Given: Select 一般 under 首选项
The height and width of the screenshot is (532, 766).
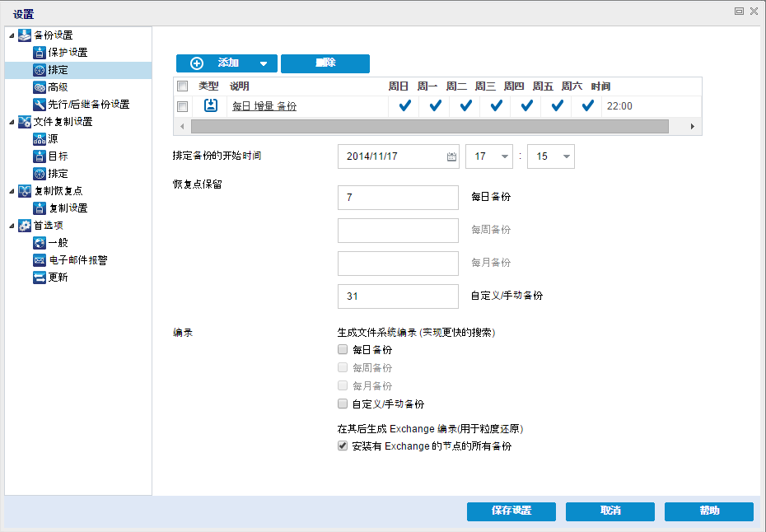Looking at the screenshot, I should pos(58,243).
